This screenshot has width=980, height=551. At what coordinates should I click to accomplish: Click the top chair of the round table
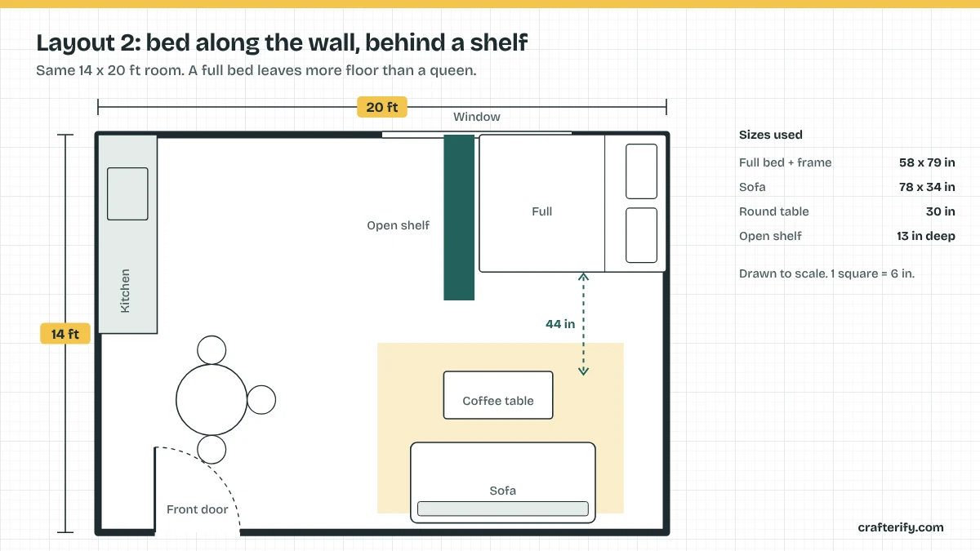[x=212, y=350]
